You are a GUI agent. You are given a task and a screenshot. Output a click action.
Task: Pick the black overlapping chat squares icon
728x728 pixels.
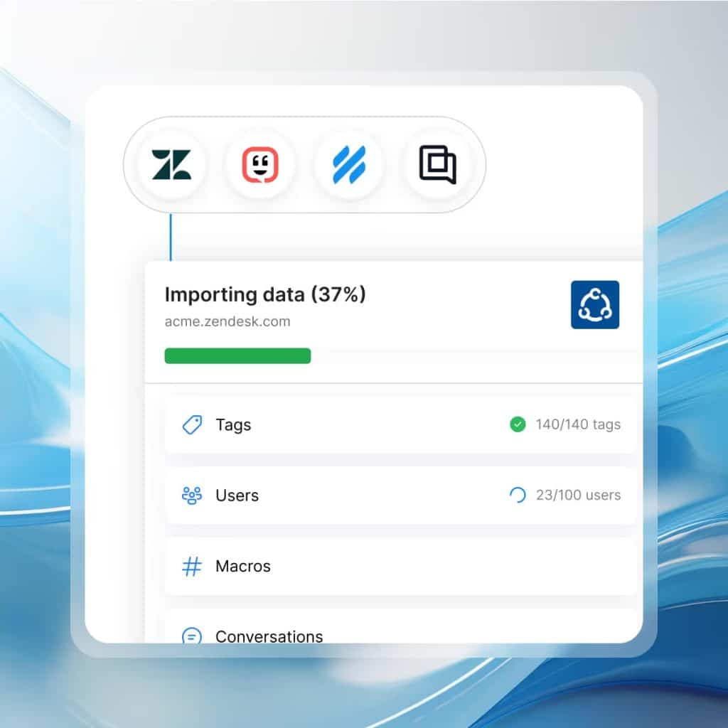(x=437, y=165)
